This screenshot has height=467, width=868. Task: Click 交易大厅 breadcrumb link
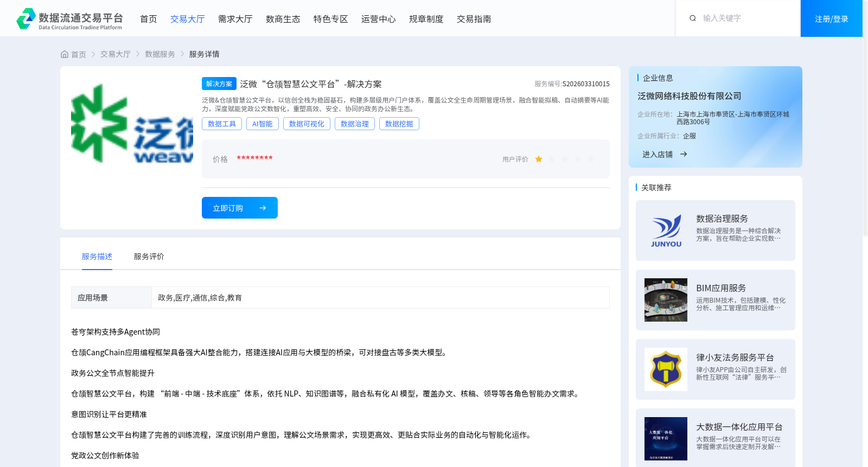(x=116, y=54)
